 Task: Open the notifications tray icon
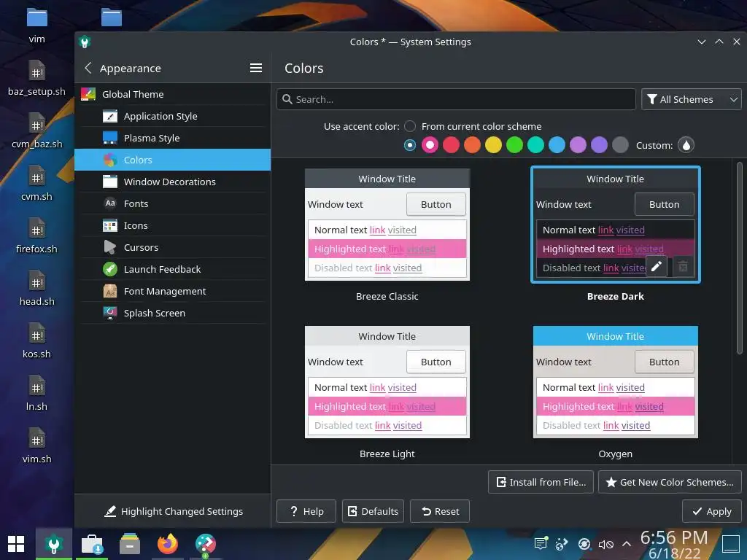coord(541,543)
